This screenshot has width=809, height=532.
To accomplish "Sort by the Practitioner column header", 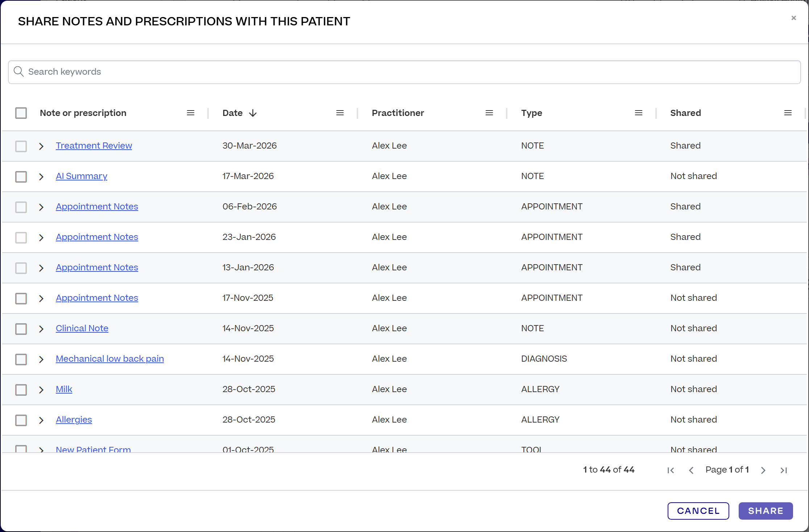I will coord(398,113).
